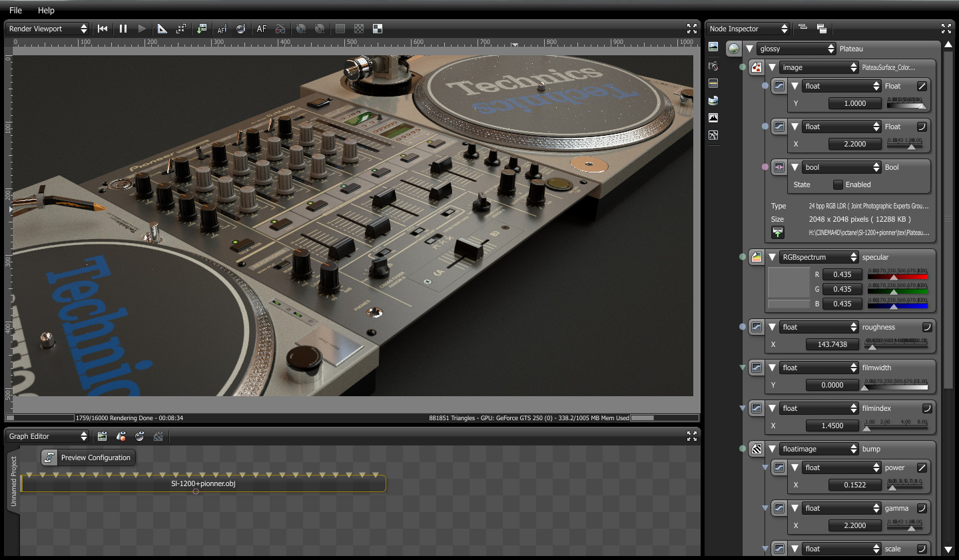Toggle the curve button beside gamma
The image size is (959, 560).
click(x=922, y=508)
